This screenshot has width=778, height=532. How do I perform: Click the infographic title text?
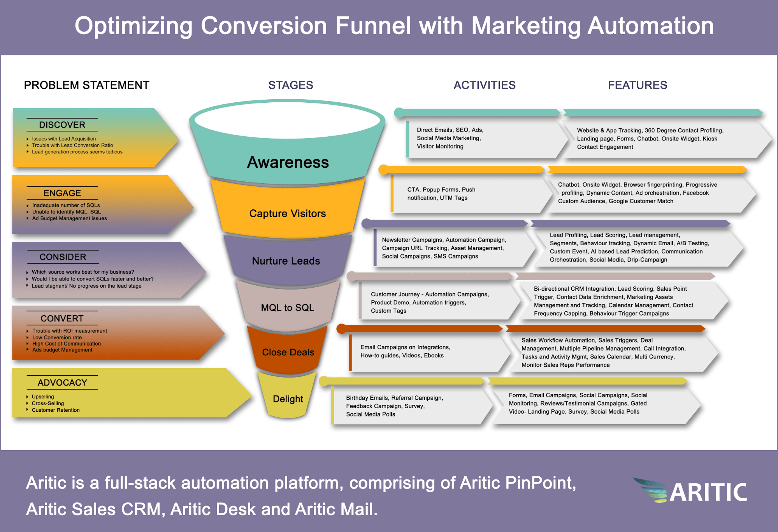pyautogui.click(x=394, y=26)
